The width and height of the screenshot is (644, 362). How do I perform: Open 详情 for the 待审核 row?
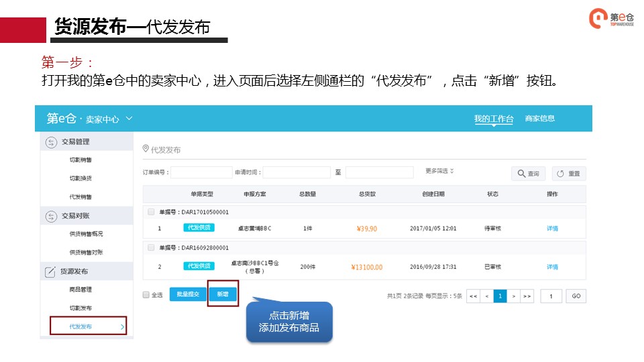tap(552, 229)
